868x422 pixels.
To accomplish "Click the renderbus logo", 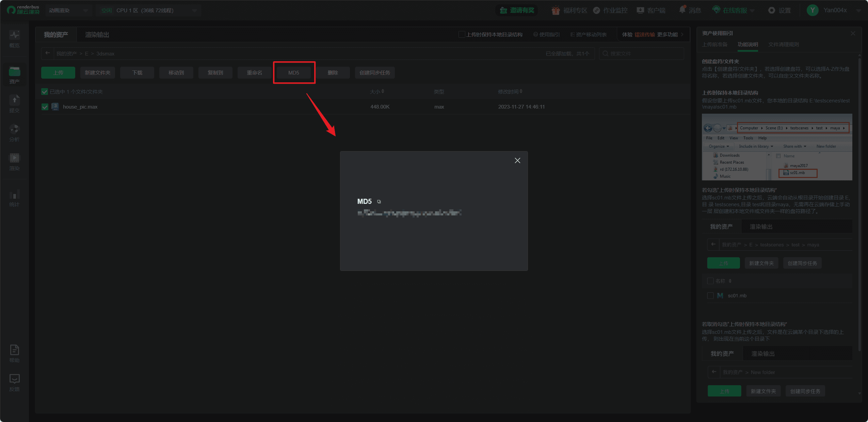I will 23,10.
